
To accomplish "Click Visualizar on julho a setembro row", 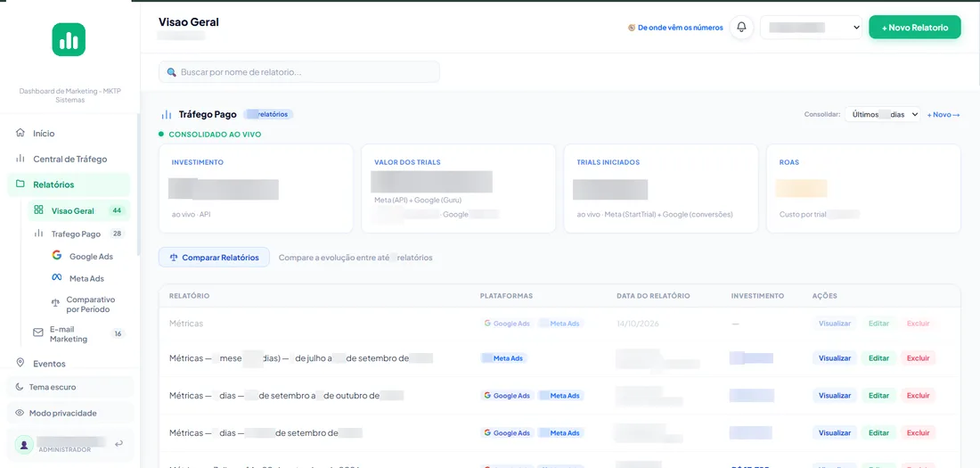I will coord(835,357).
